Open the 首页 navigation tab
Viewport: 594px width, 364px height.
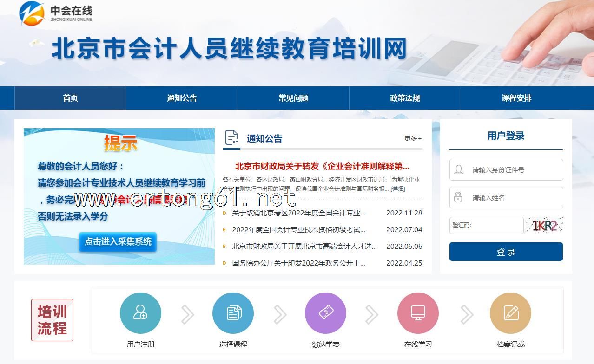(70, 98)
